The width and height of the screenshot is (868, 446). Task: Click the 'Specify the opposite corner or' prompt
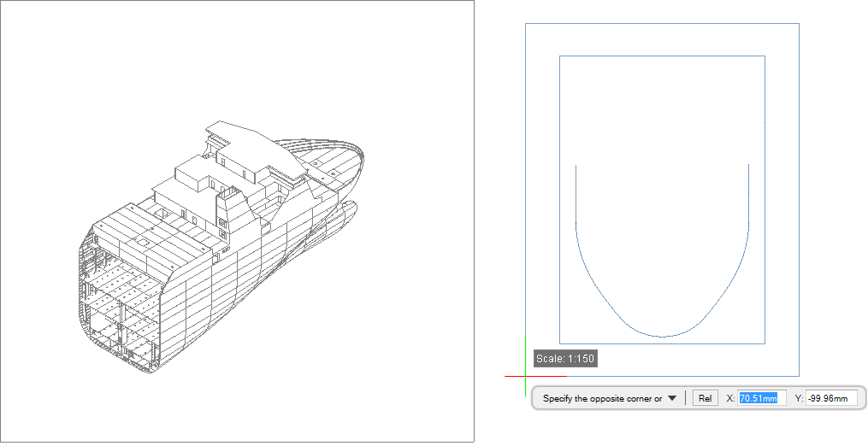coord(602,398)
